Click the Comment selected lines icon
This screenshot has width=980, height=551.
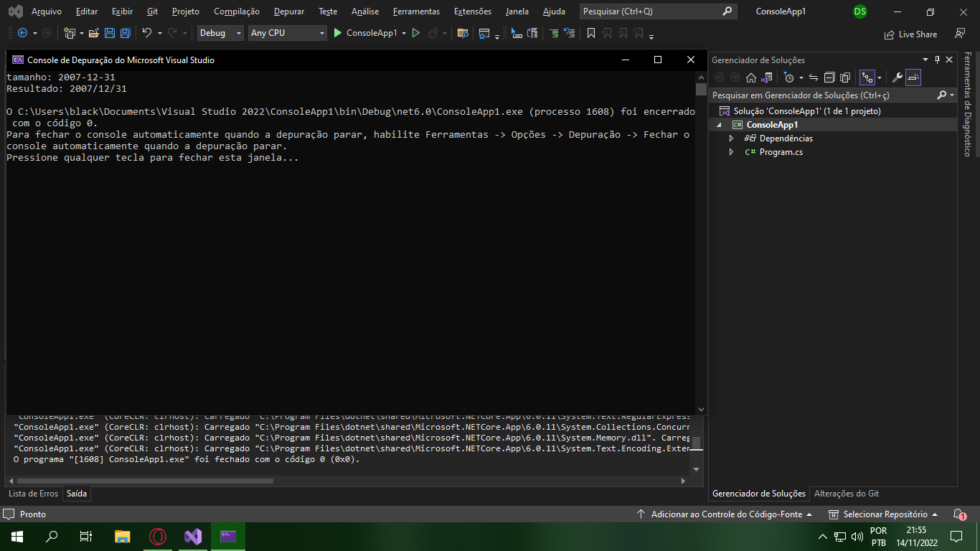(554, 33)
